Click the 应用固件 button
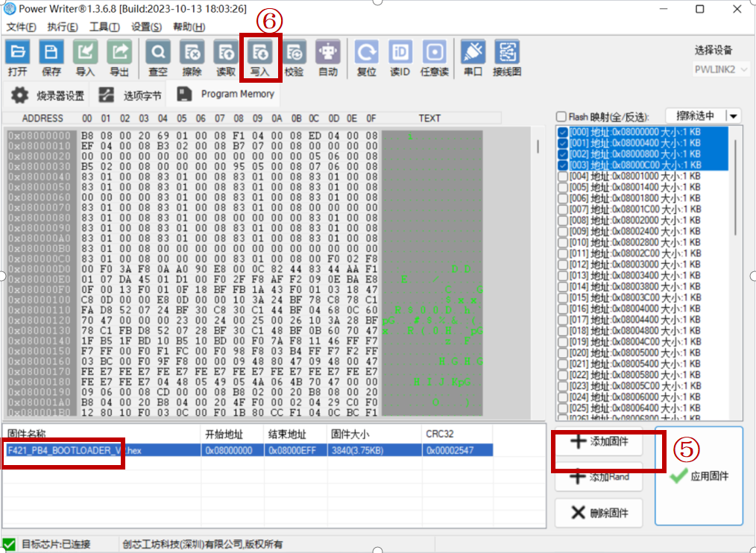Viewport: 756px width, 553px height. 699,476
